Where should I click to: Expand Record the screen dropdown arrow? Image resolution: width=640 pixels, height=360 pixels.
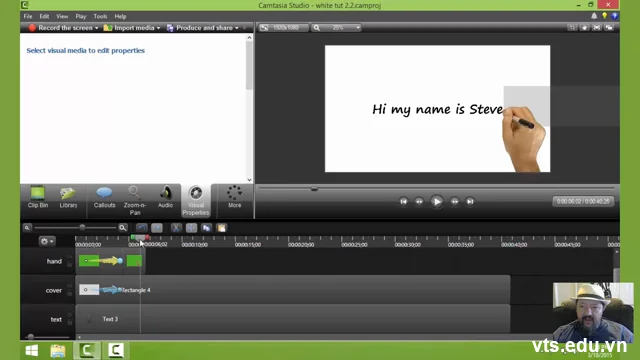[x=97, y=28]
